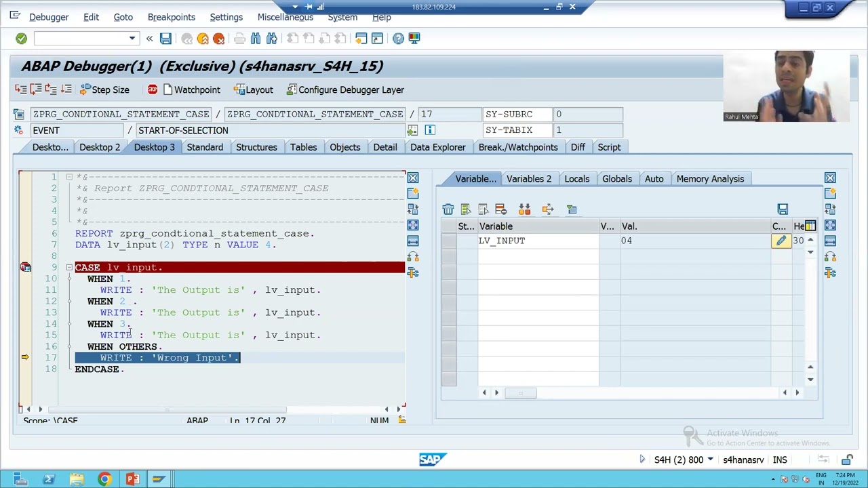Switch to the Script tab

[x=609, y=147]
